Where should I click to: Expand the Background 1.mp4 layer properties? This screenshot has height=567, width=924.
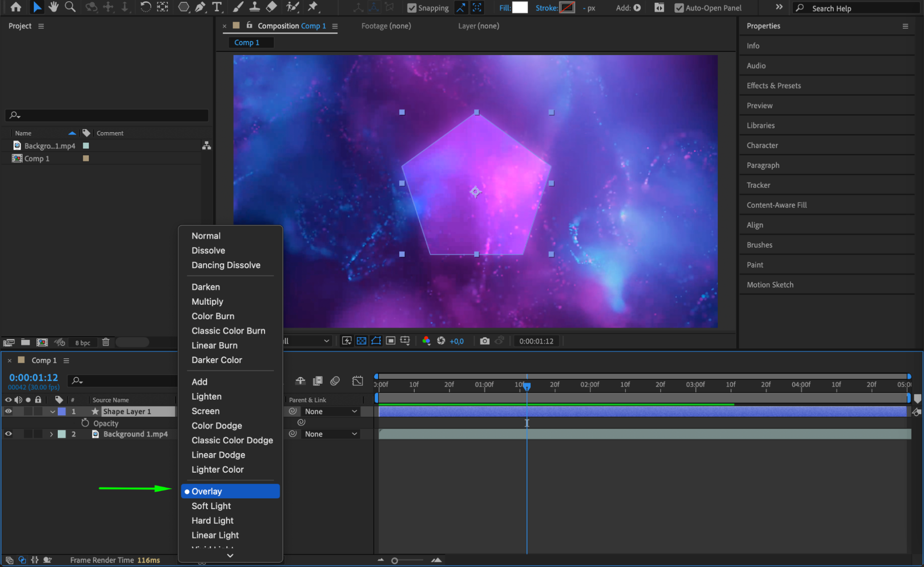click(51, 434)
